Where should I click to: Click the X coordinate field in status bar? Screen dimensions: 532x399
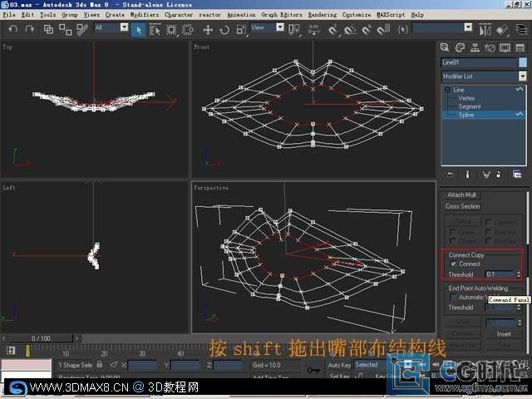[x=142, y=365]
